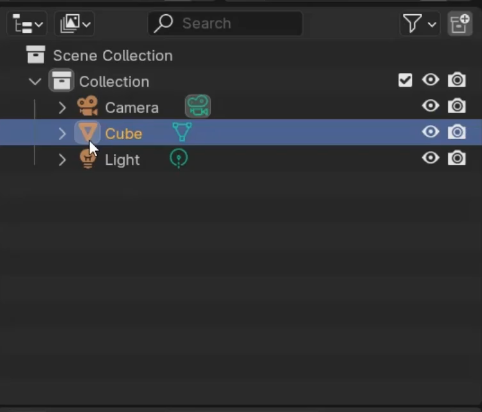Collapse the Collection hierarchy

click(35, 82)
